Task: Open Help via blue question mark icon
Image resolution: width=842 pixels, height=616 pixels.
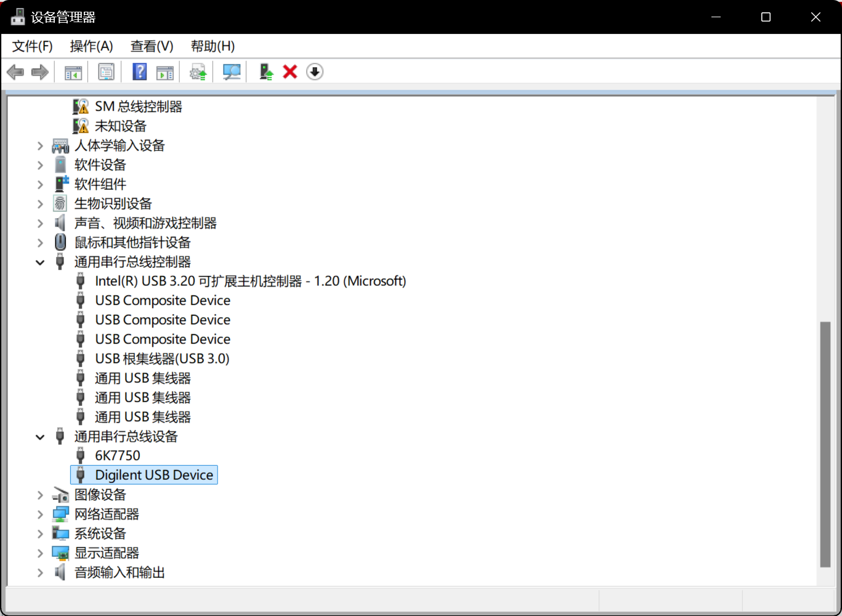Action: click(x=140, y=72)
